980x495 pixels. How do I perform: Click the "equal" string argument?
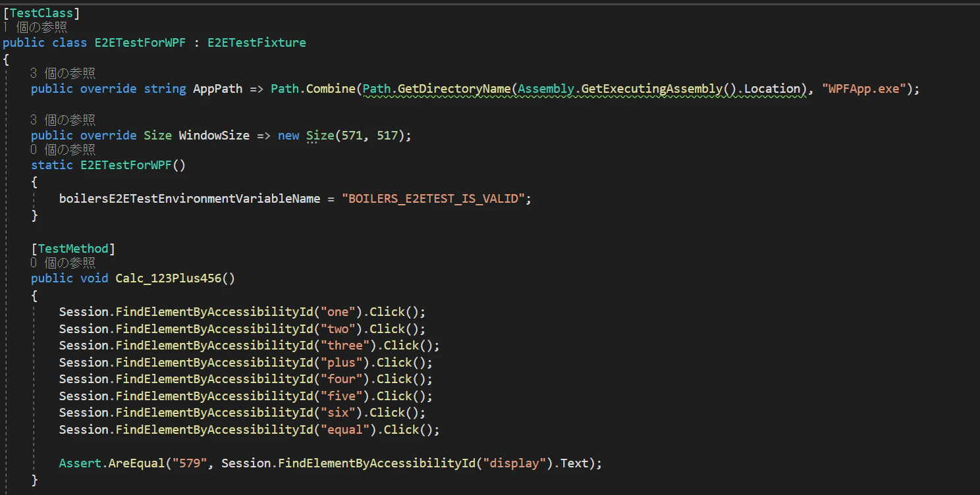click(345, 430)
